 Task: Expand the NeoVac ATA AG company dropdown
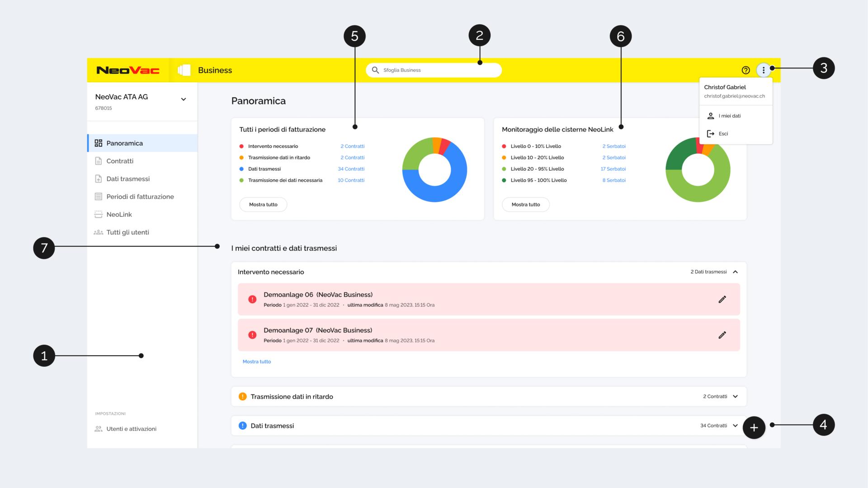184,99
